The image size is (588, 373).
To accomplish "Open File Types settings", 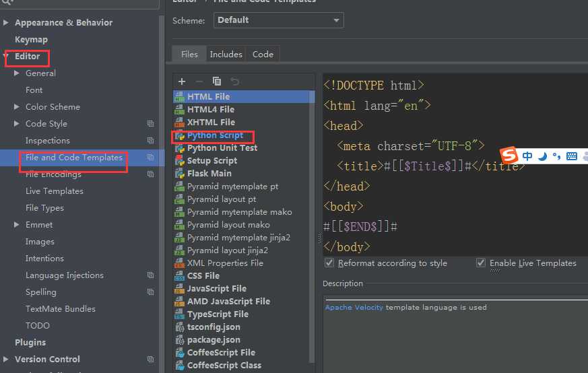I will tap(44, 207).
